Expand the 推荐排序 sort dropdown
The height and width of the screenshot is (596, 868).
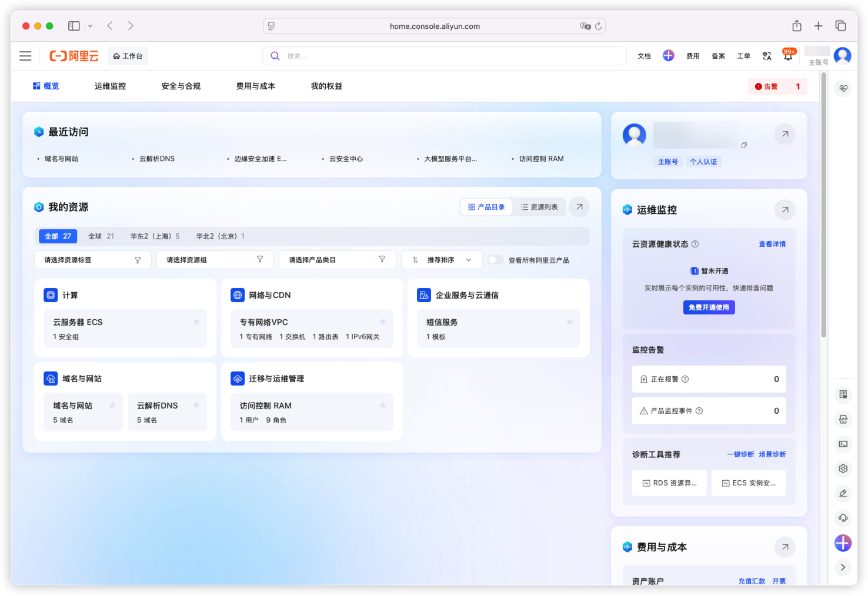point(442,260)
